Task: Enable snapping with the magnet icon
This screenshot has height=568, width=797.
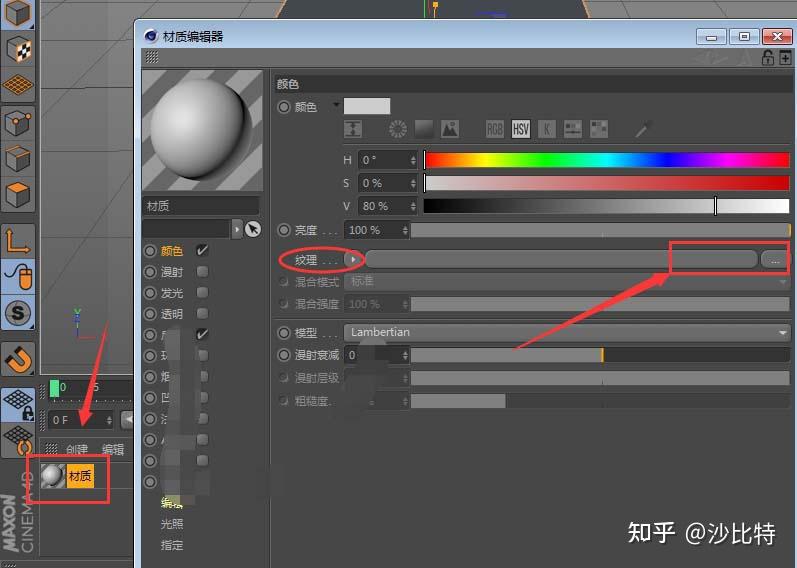Action: pyautogui.click(x=18, y=360)
